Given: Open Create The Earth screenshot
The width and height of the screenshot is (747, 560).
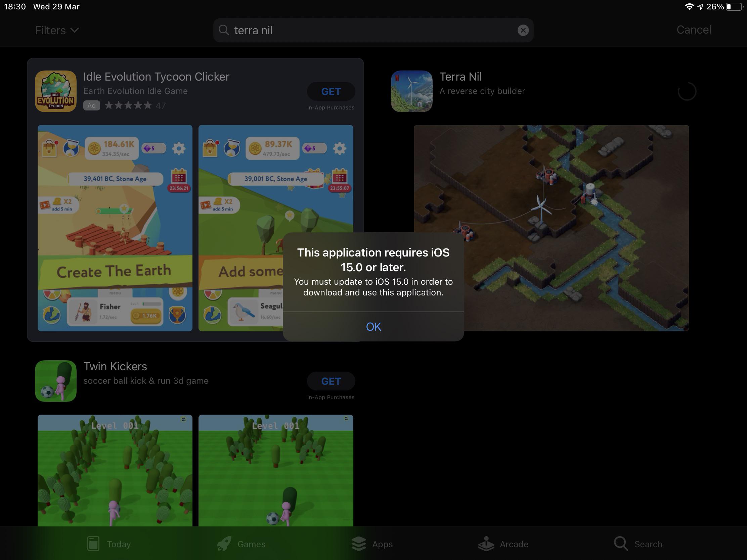Looking at the screenshot, I should pos(115,228).
